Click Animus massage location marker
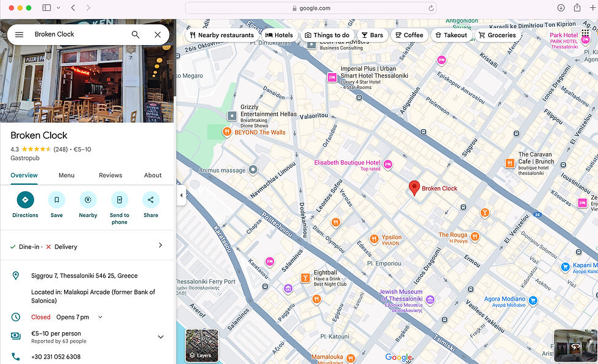Screen dimensions: 598x364 (x=253, y=170)
